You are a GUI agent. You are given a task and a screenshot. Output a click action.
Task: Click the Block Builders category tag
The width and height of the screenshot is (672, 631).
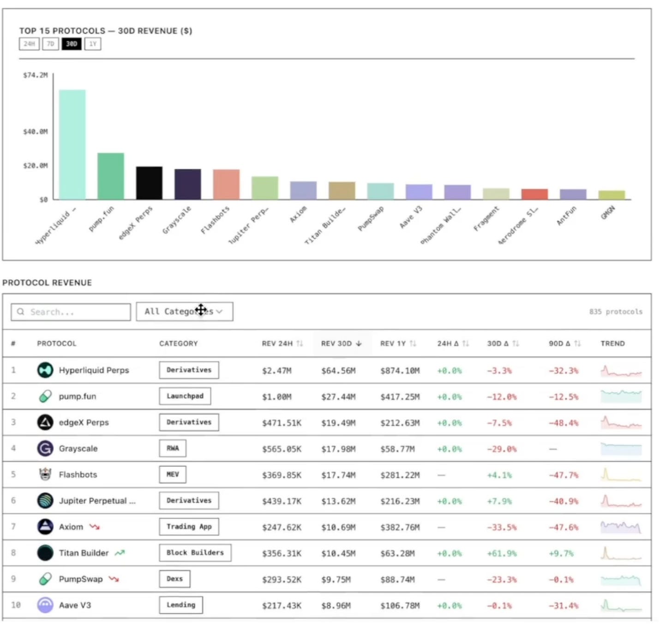pyautogui.click(x=195, y=553)
